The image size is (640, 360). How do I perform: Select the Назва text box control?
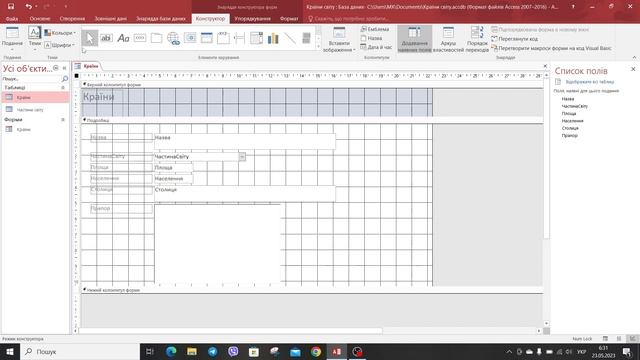tap(245, 141)
